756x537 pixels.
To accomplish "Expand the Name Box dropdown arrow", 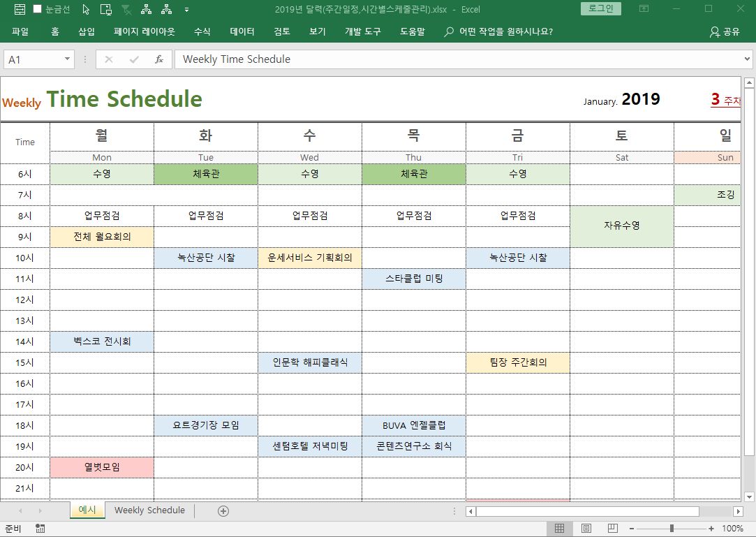I will point(67,59).
